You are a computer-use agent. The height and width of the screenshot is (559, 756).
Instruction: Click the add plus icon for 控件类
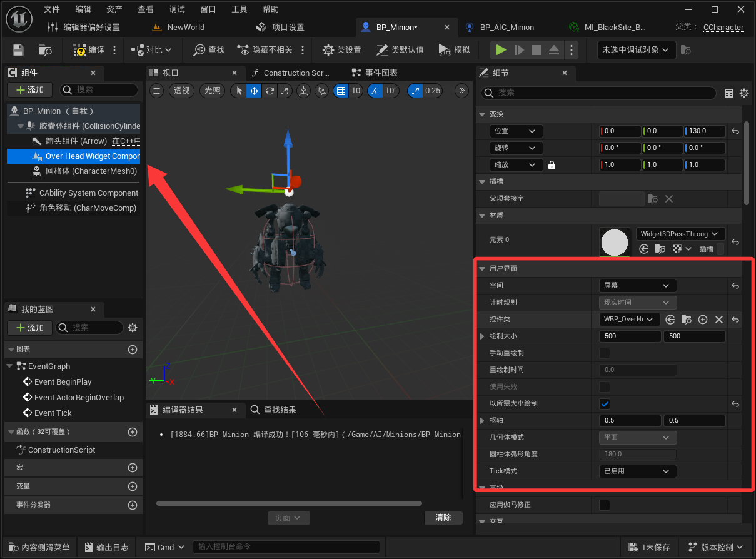[x=703, y=320]
